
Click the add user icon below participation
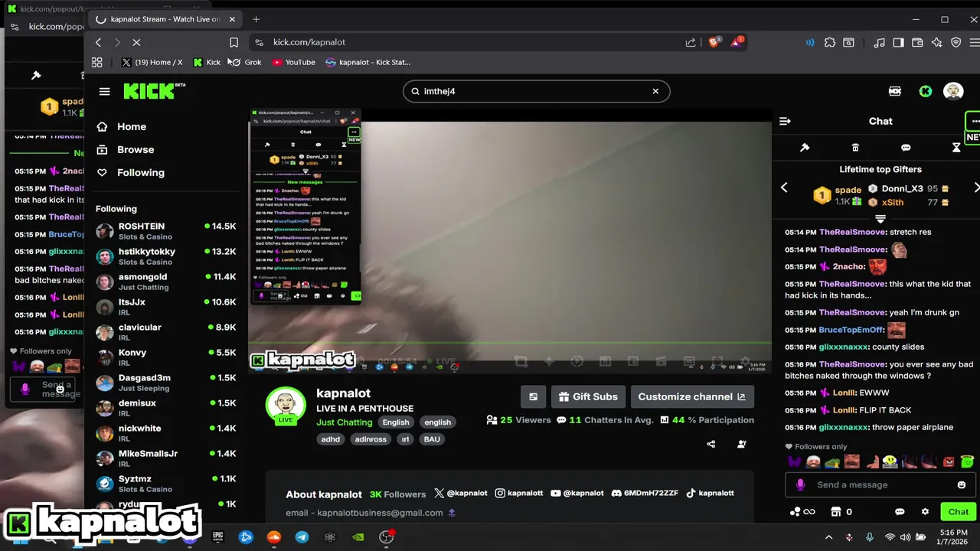point(742,444)
